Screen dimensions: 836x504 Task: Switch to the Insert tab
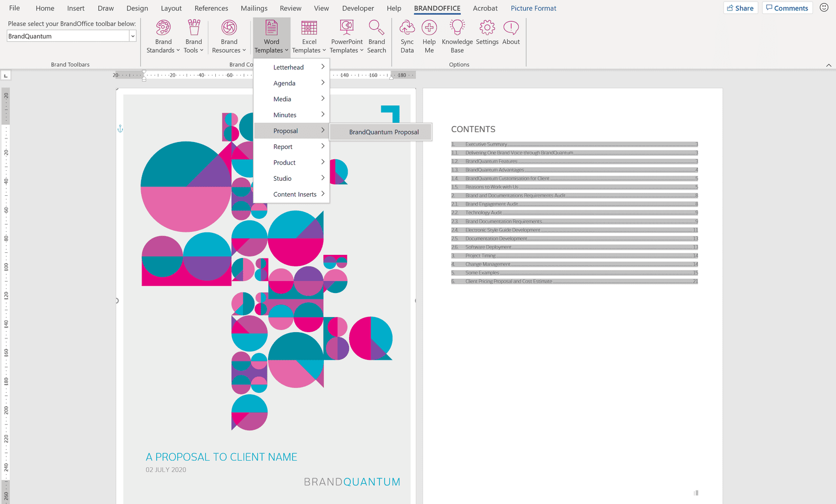(x=76, y=8)
